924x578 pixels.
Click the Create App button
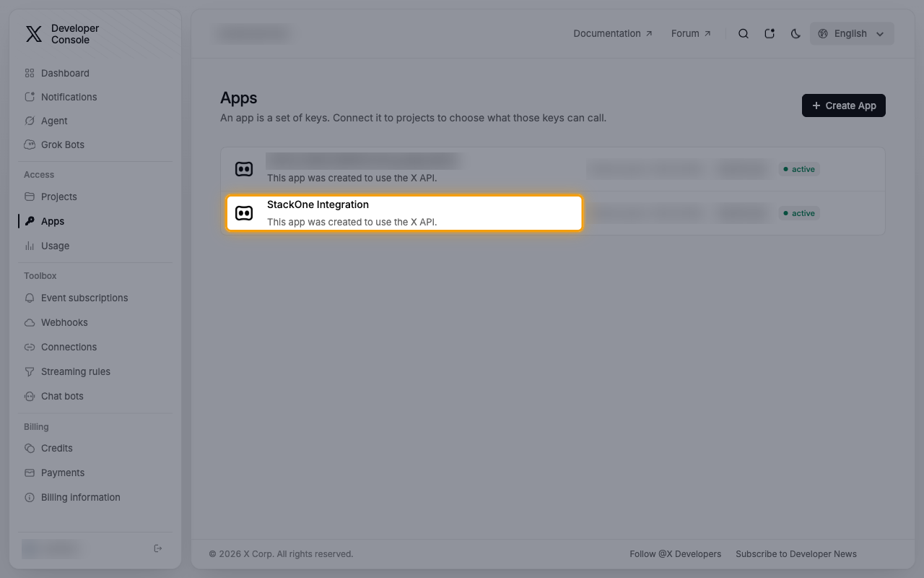[x=844, y=105]
